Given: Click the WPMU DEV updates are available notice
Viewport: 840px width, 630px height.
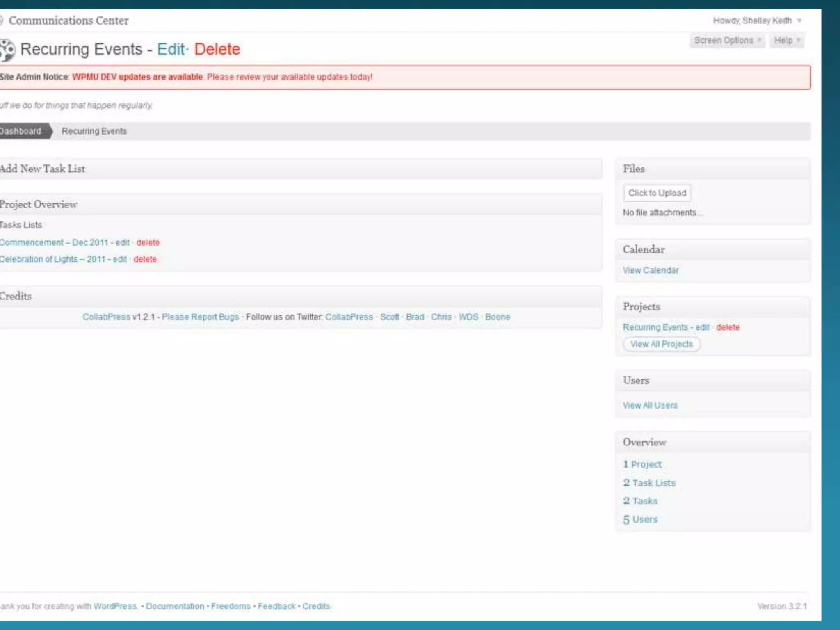Looking at the screenshot, I should tap(137, 77).
